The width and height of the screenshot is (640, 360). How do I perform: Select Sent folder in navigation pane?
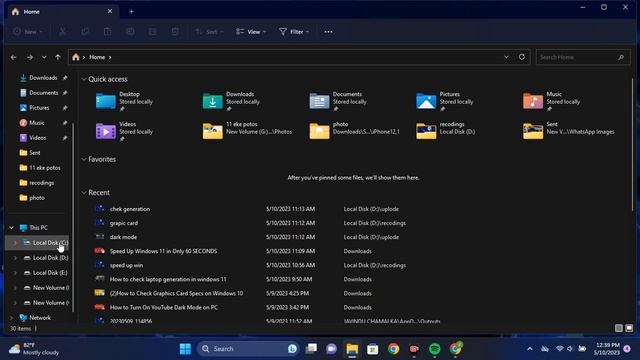click(x=34, y=153)
